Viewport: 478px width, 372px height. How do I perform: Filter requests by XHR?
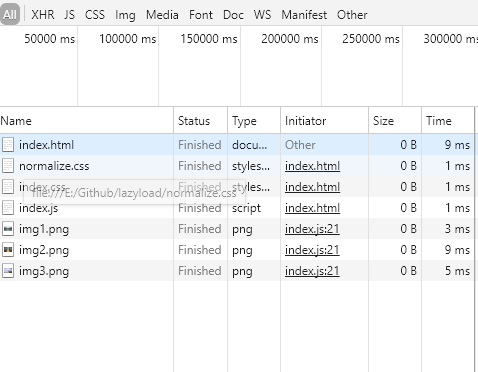[43, 15]
